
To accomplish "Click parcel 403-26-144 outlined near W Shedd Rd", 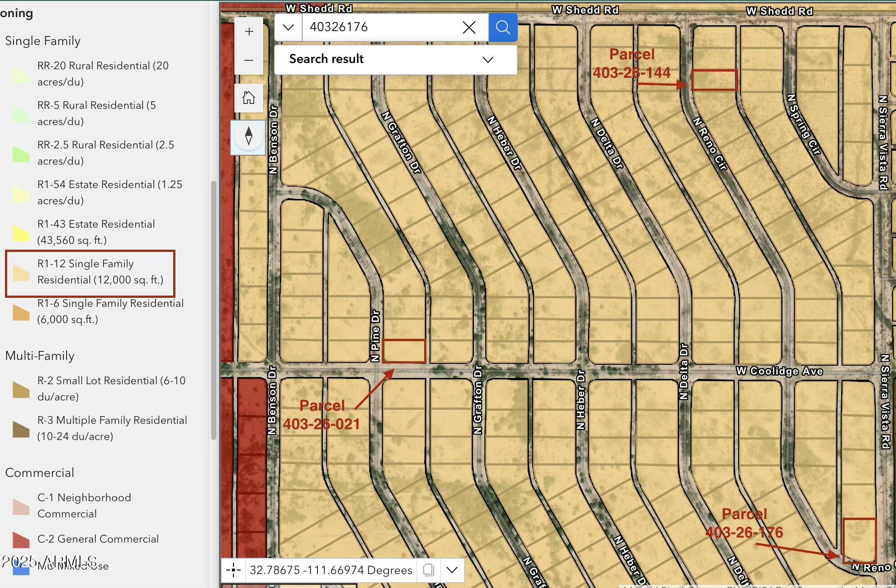I will click(x=714, y=80).
